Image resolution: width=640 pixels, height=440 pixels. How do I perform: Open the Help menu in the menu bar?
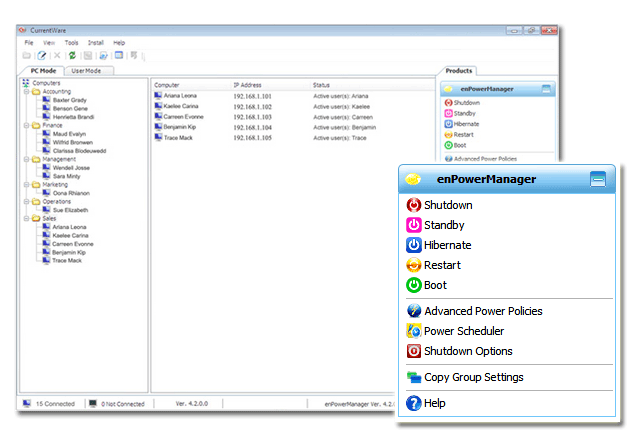(x=119, y=42)
